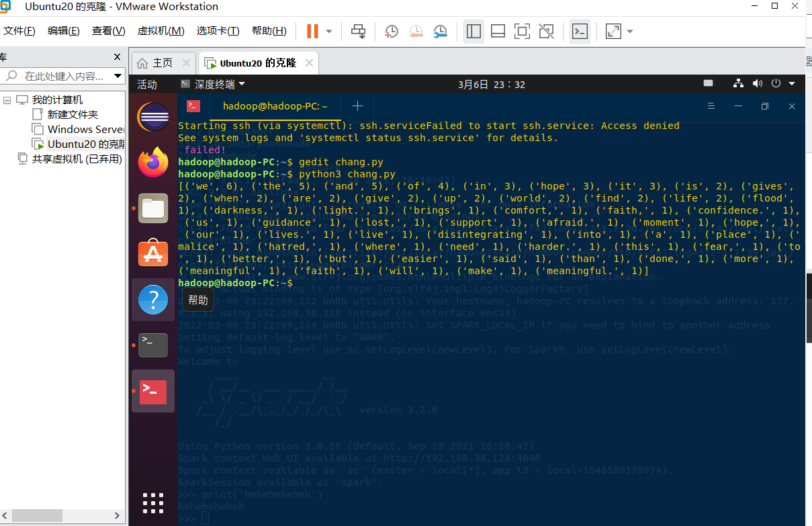
Task: Open the snapshot manager
Action: point(440,31)
